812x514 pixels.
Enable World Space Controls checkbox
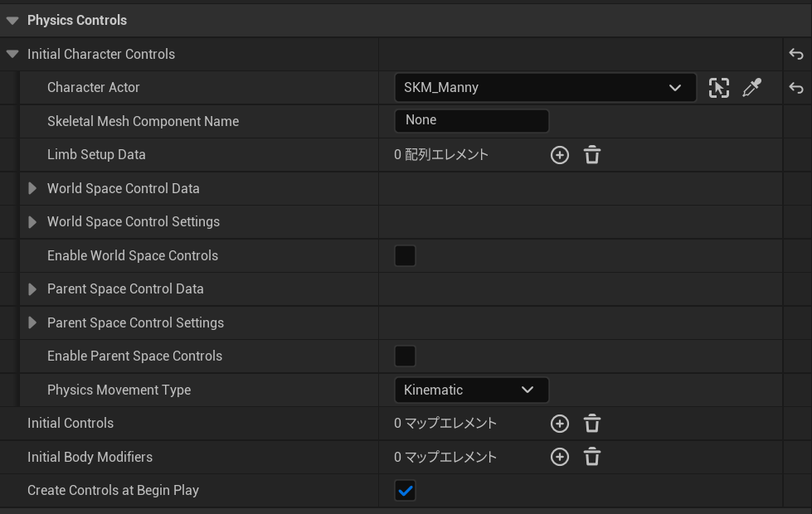[405, 255]
